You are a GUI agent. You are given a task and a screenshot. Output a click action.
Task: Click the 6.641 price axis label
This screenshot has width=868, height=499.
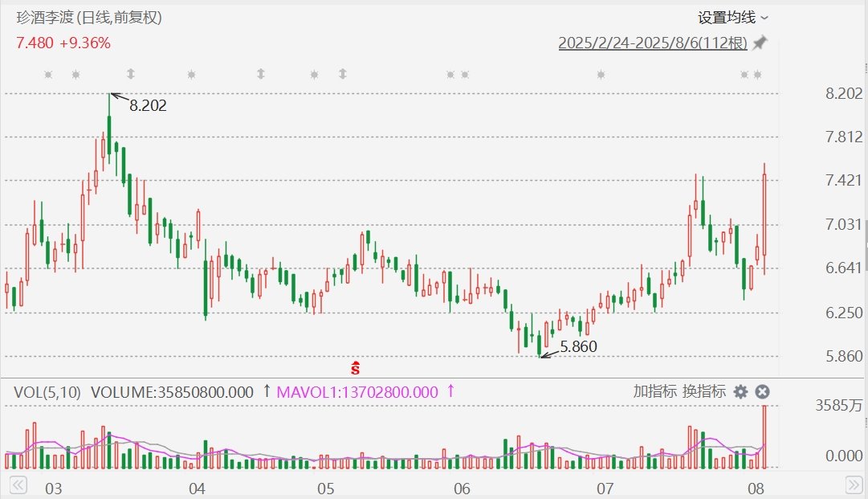844,268
